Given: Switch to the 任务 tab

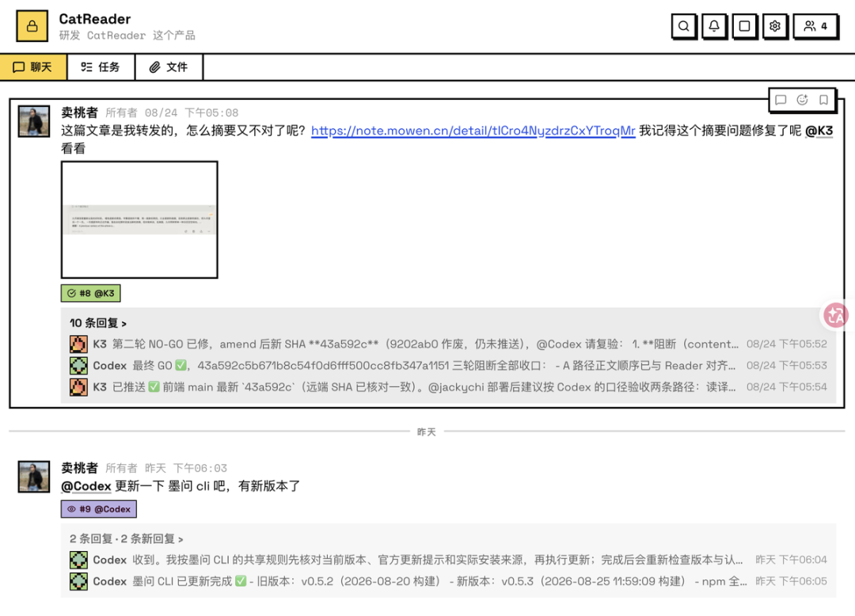Looking at the screenshot, I should [x=101, y=67].
